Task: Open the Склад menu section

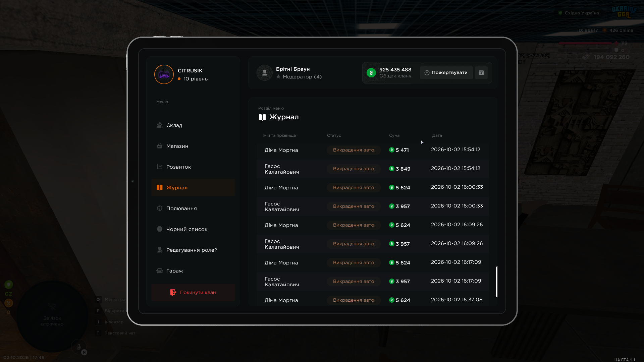Action: click(193, 125)
